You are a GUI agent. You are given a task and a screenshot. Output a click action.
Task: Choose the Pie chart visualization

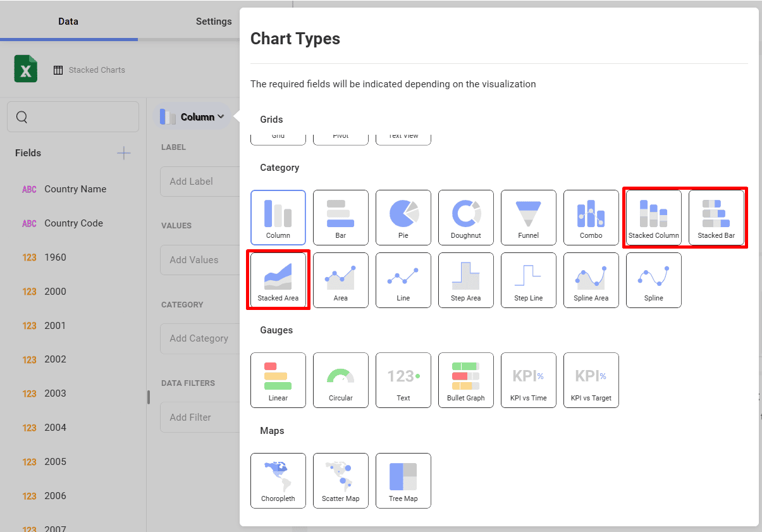coord(403,218)
